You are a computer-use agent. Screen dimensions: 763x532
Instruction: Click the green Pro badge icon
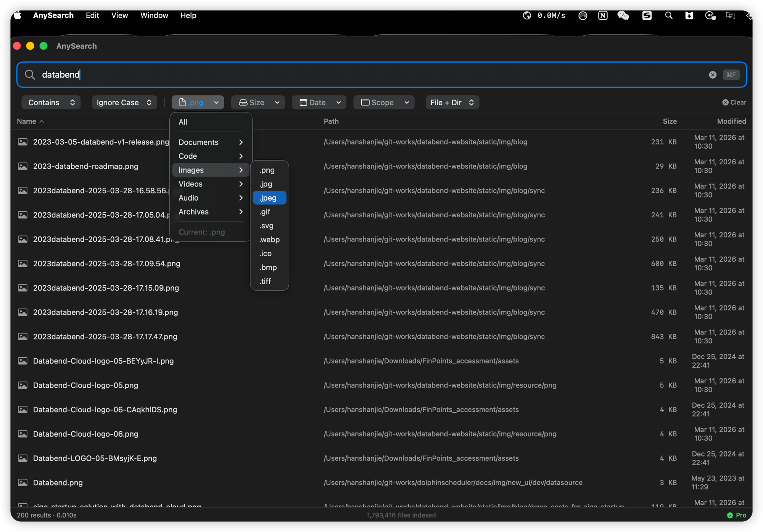[x=730, y=515]
